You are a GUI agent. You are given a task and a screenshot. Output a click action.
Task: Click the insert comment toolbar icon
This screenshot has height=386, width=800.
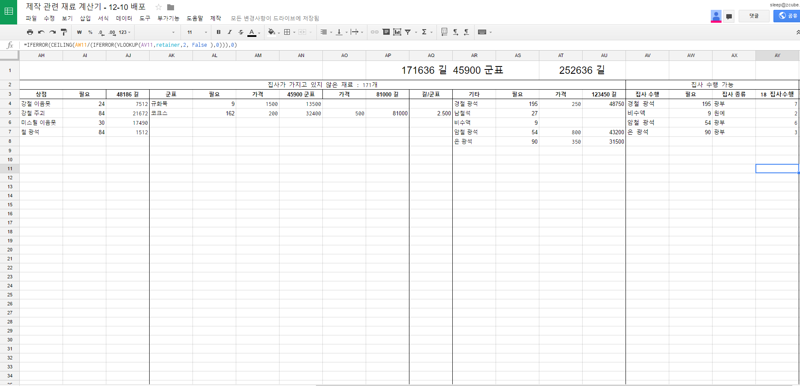click(x=386, y=32)
